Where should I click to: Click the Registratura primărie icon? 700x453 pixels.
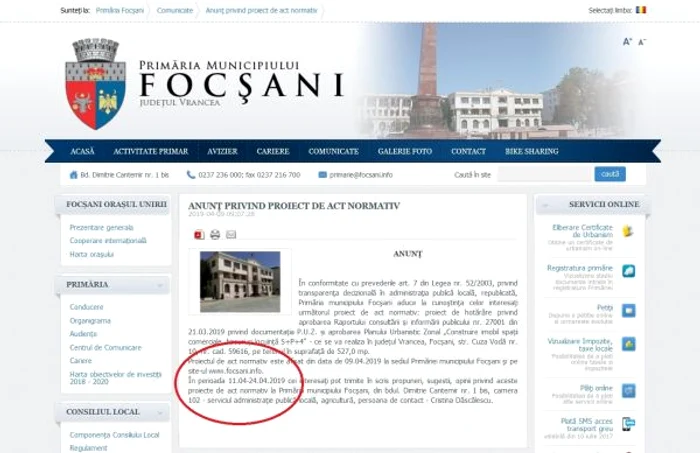(629, 271)
